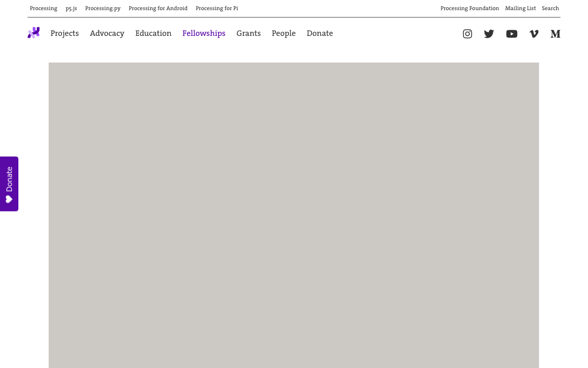Open the Vimeo icon link
588x368 pixels.
click(534, 34)
